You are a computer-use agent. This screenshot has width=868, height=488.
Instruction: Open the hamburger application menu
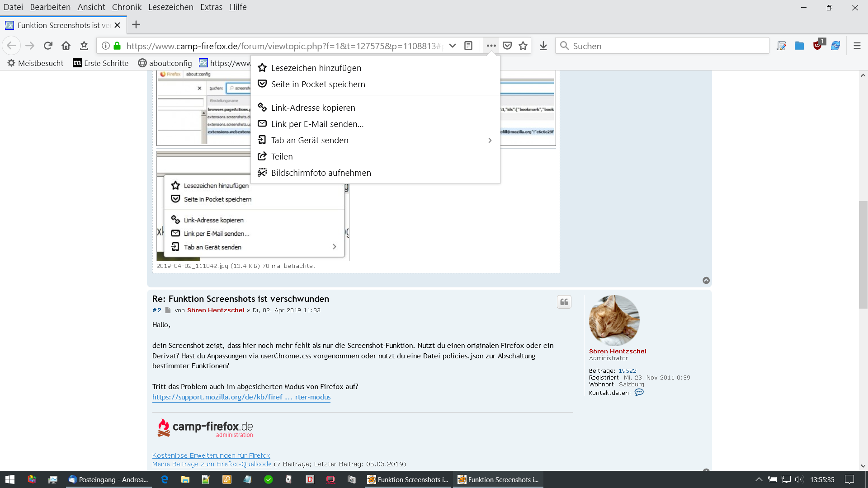click(x=857, y=46)
